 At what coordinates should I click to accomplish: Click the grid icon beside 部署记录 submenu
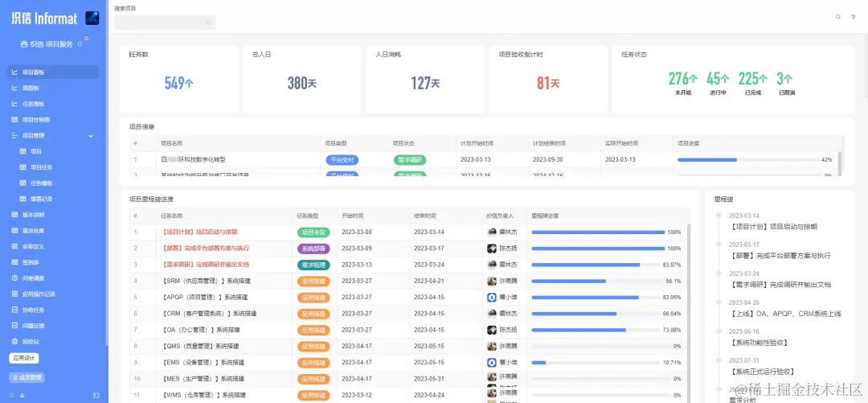pyautogui.click(x=23, y=199)
